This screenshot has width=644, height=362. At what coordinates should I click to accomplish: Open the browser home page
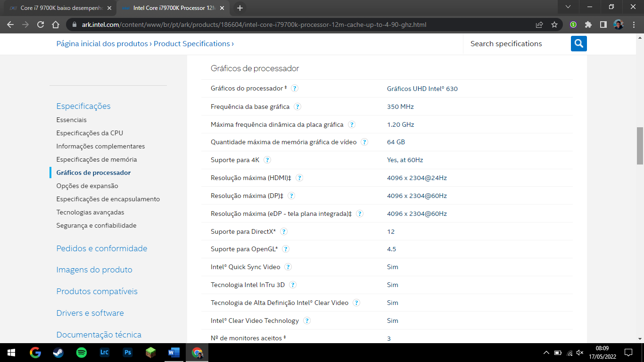56,25
